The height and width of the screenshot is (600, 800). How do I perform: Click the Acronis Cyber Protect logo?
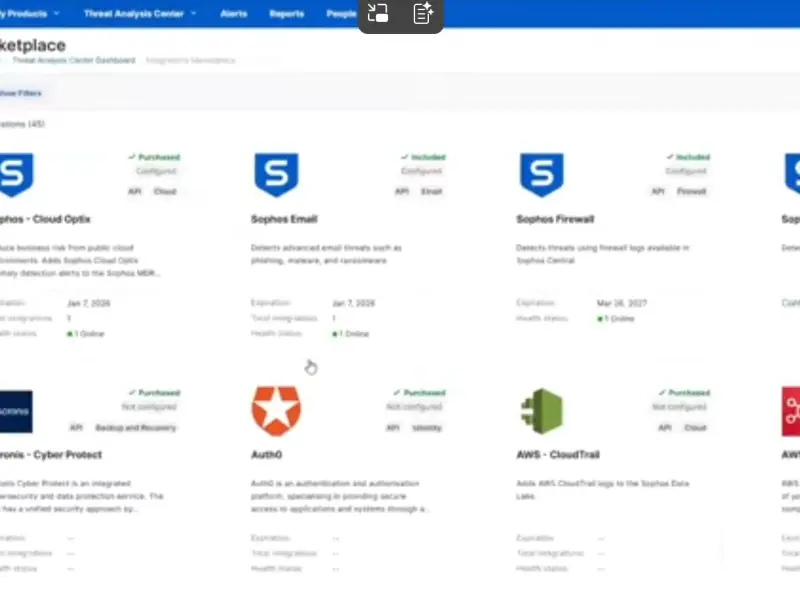pos(16,411)
